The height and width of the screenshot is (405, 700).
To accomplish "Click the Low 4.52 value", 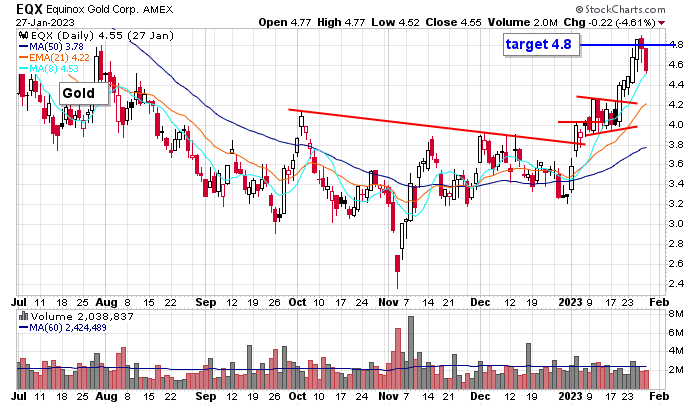I will pyautogui.click(x=395, y=22).
